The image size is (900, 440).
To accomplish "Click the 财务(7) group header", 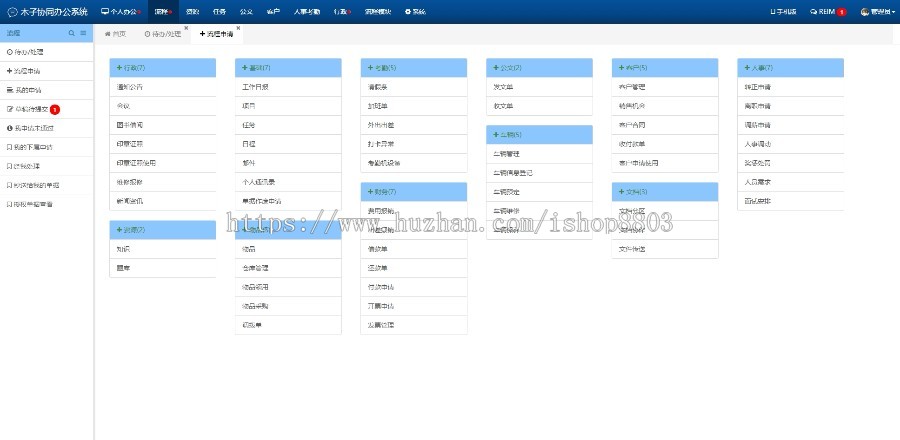I will tap(414, 192).
